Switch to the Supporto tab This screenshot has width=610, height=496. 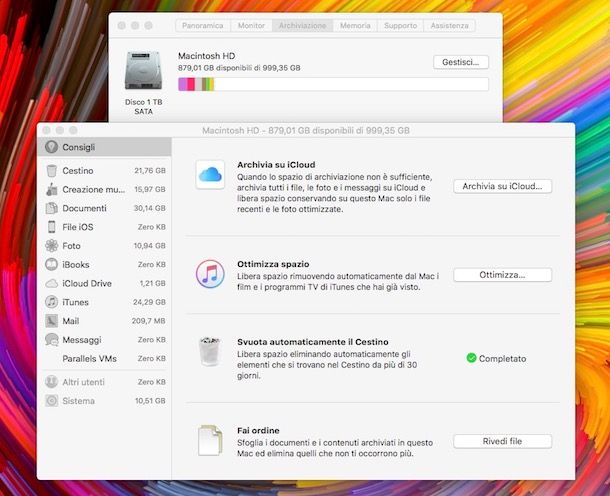click(400, 26)
